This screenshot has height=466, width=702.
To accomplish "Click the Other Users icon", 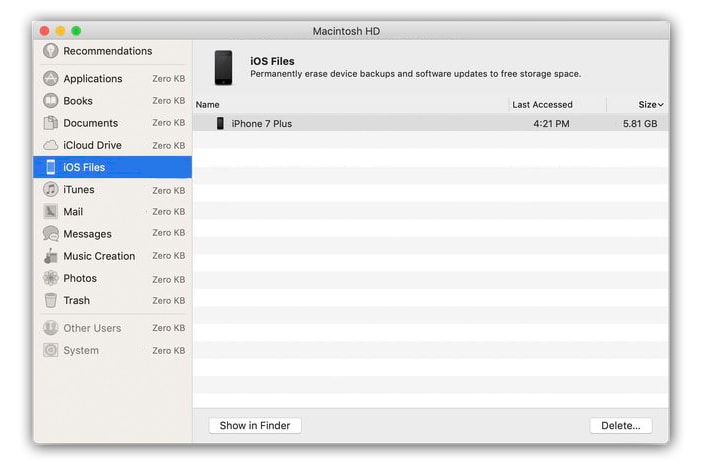I will [51, 328].
